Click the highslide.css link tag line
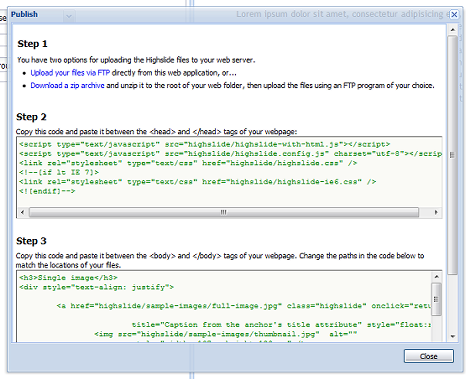The image size is (470, 379). point(188,163)
